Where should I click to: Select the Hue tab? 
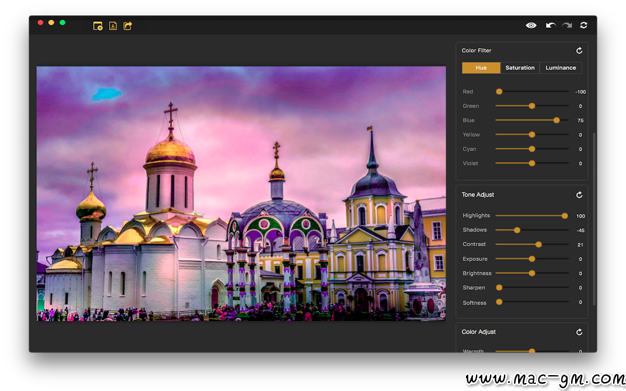coord(481,68)
